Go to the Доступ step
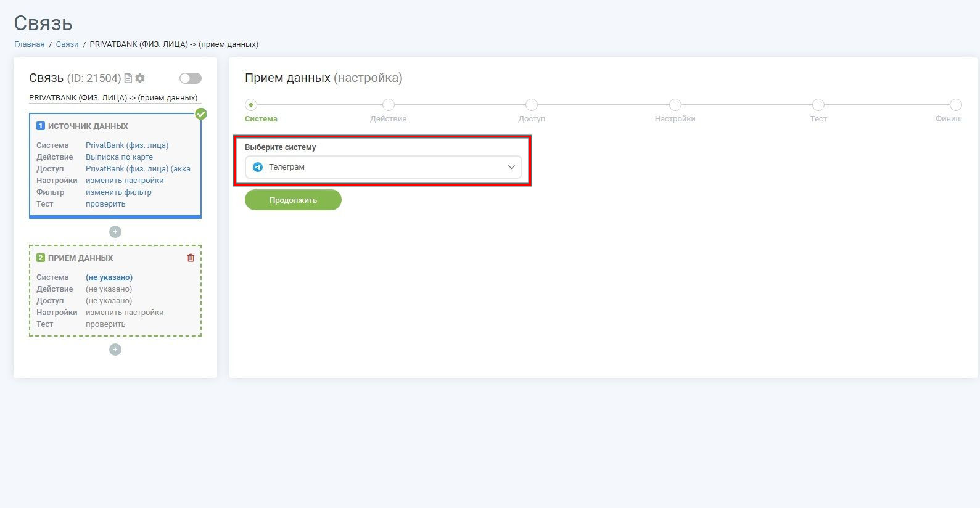980x508 pixels. 532,105
